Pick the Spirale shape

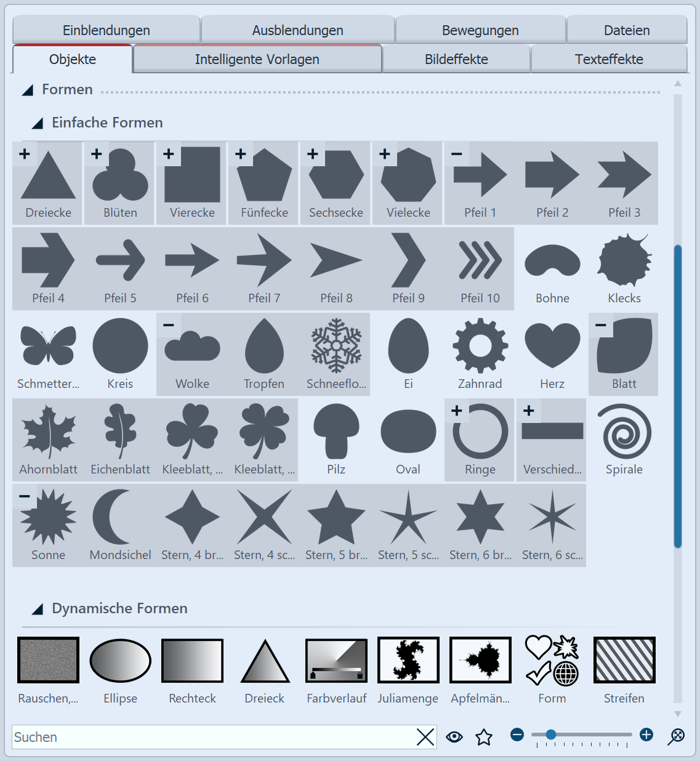coord(624,434)
